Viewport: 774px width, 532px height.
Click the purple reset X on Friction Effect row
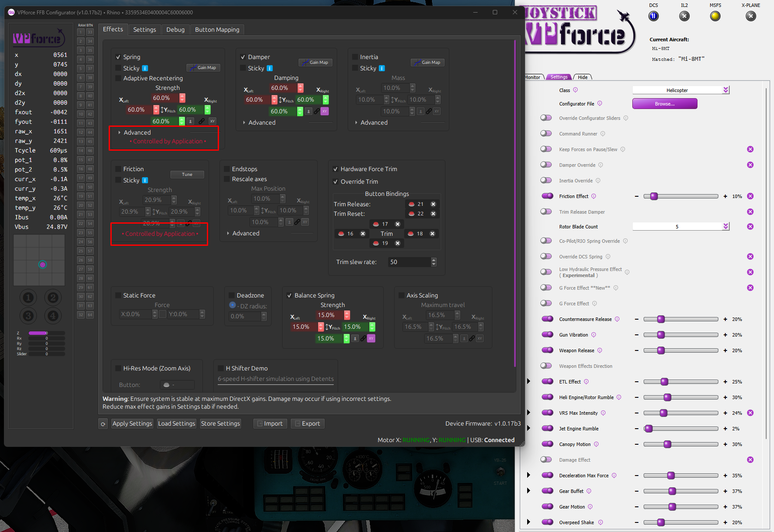750,196
